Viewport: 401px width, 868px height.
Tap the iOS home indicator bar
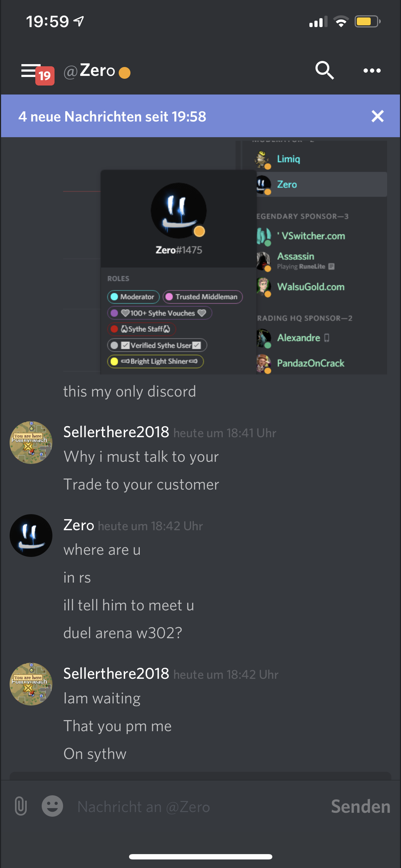tap(201, 857)
